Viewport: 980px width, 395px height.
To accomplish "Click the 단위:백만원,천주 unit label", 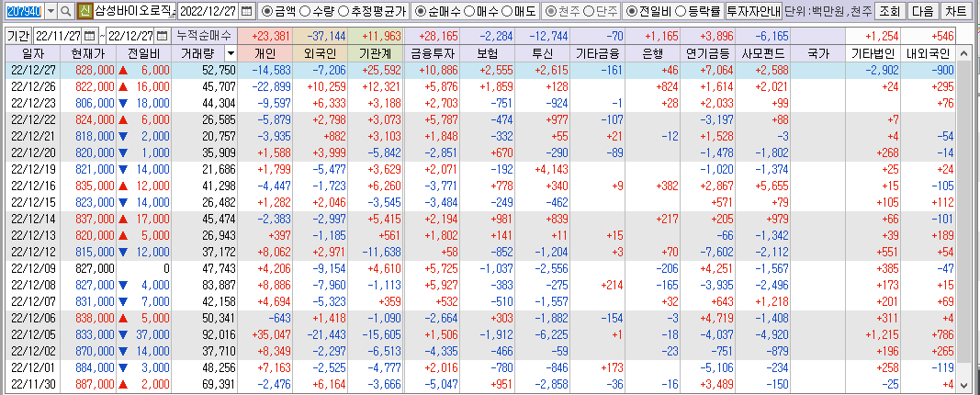I will (x=827, y=11).
